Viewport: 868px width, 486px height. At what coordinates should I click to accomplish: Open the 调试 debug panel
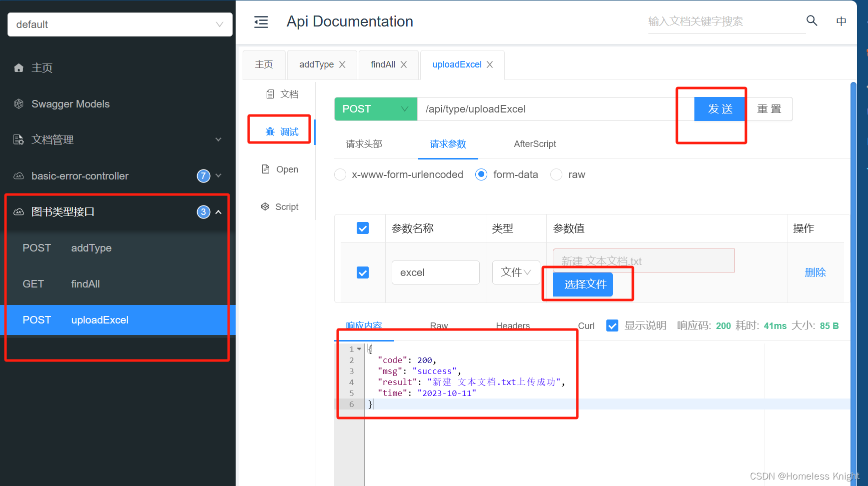tap(282, 131)
